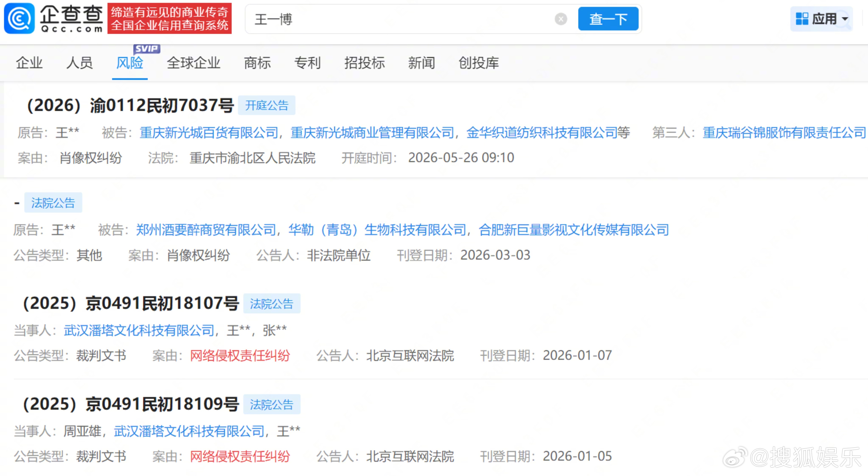Open 重庆新光城百货有限公司 company link
The height and width of the screenshot is (476, 868).
tap(209, 132)
